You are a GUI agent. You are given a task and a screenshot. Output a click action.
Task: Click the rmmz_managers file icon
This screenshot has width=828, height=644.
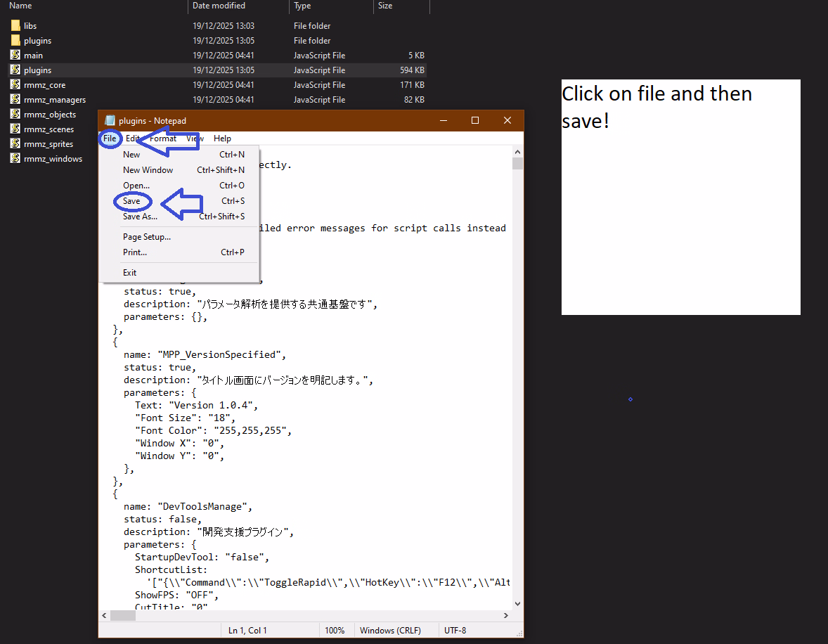click(15, 100)
